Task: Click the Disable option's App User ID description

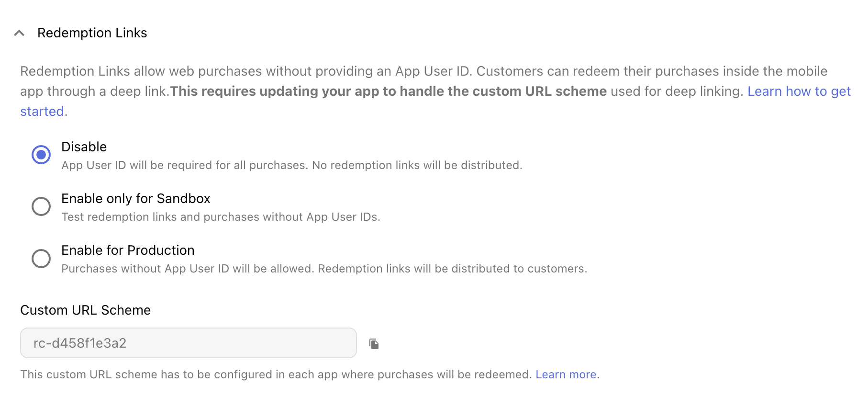Action: pyautogui.click(x=291, y=165)
